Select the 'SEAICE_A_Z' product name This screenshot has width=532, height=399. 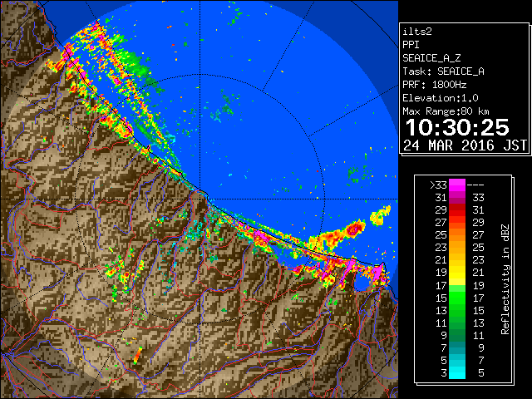click(431, 58)
